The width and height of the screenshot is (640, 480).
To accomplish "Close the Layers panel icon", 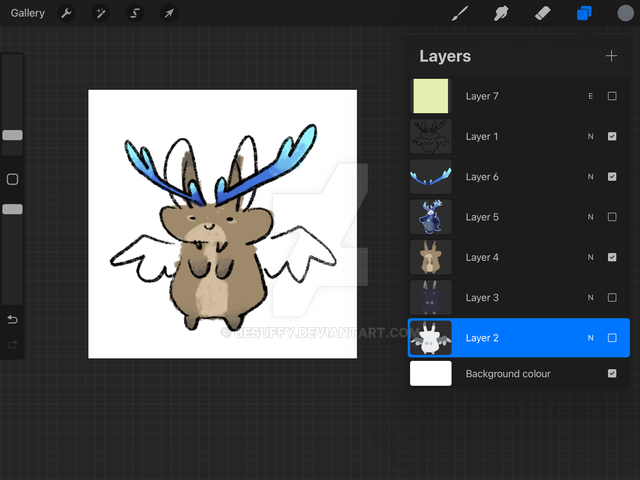I will point(584,14).
